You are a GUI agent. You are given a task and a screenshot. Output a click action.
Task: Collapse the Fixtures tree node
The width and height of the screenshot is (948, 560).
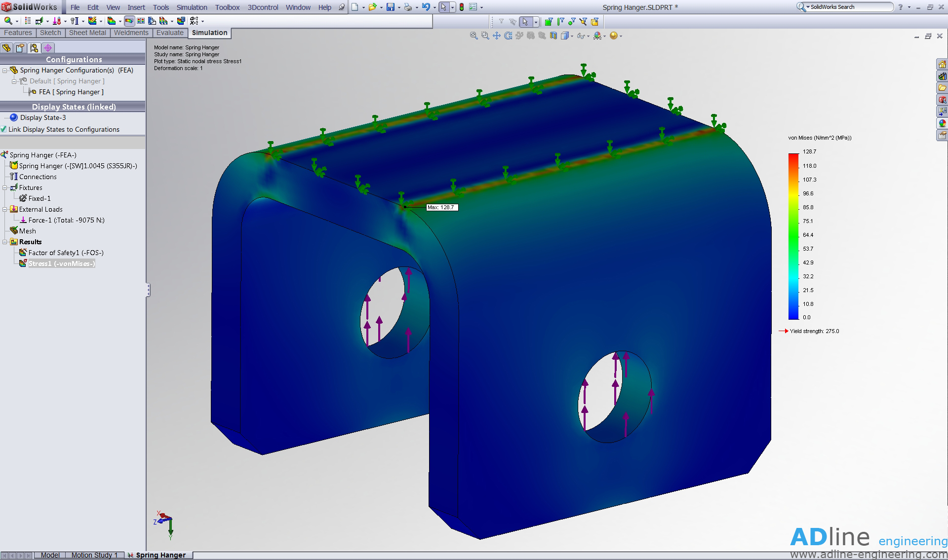(5, 188)
